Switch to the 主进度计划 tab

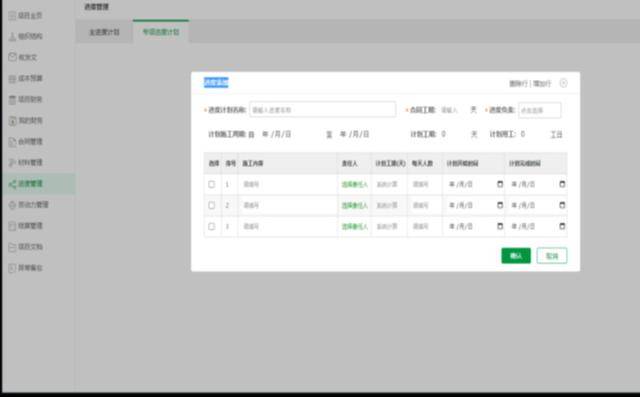104,32
